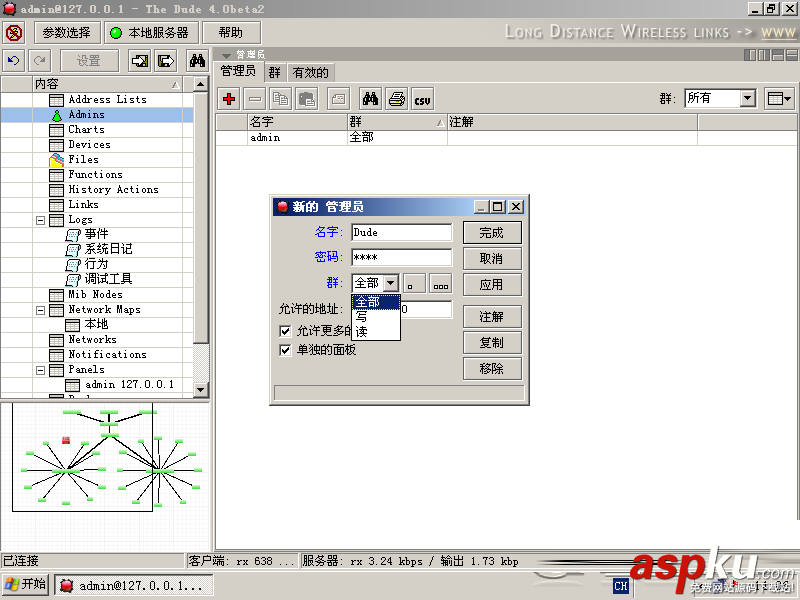The image size is (800, 600).
Task: Open the 所有 group filter dropdown
Action: (x=748, y=98)
